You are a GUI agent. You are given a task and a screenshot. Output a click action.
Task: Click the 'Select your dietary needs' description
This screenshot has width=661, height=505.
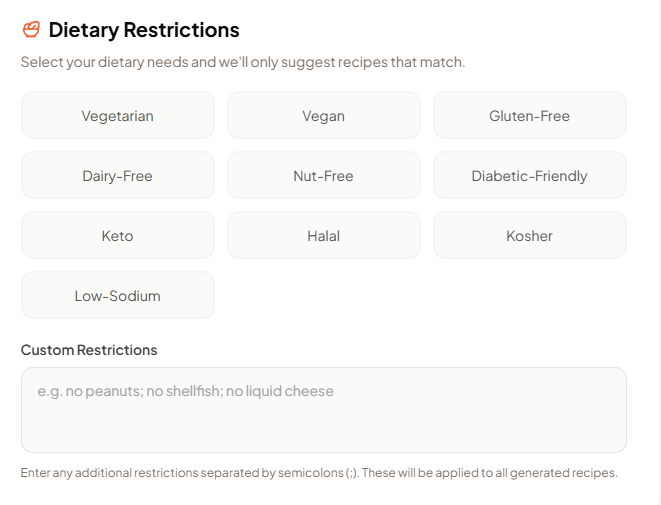(x=243, y=62)
